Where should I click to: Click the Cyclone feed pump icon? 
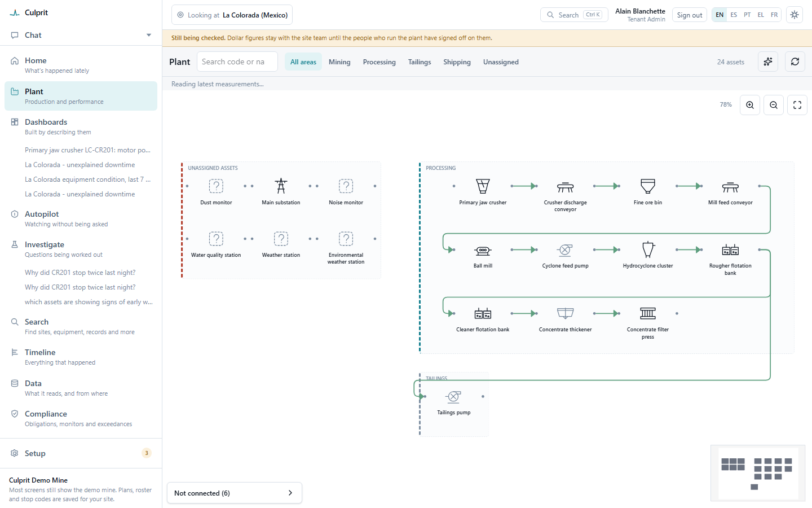pyautogui.click(x=565, y=250)
